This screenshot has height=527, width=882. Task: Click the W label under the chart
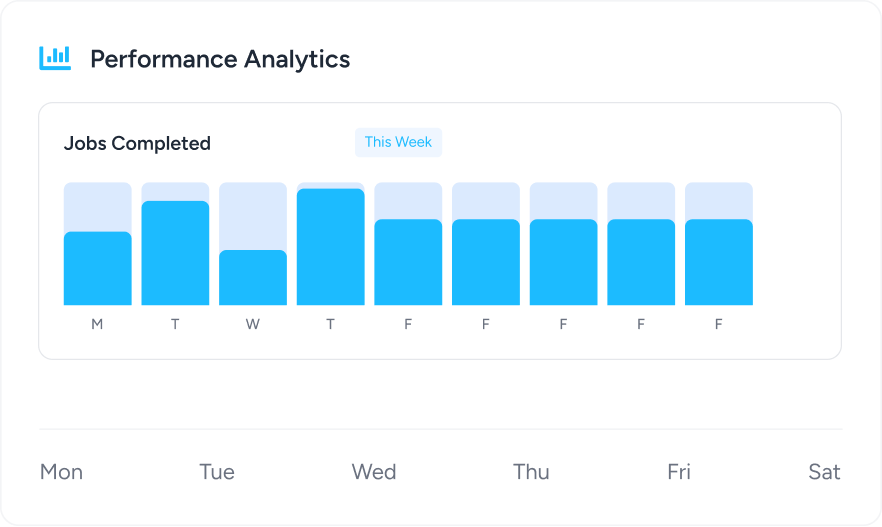click(x=253, y=325)
